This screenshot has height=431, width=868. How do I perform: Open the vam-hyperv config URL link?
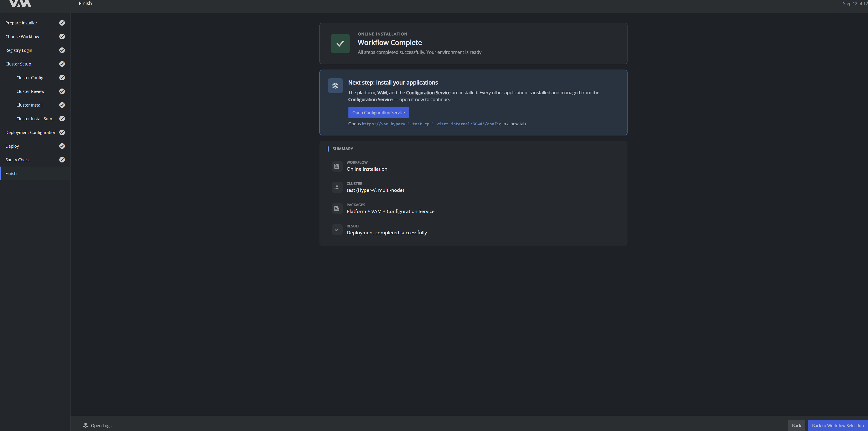click(x=431, y=124)
